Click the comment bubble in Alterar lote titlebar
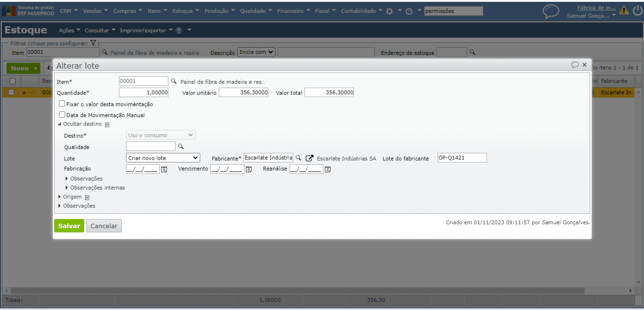 point(575,65)
